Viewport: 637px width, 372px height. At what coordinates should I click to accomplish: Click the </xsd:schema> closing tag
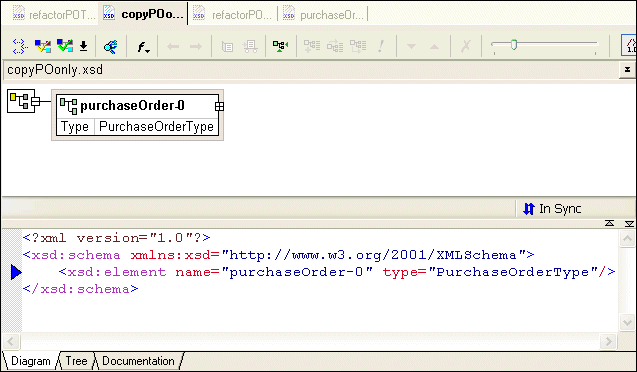pyautogui.click(x=80, y=289)
